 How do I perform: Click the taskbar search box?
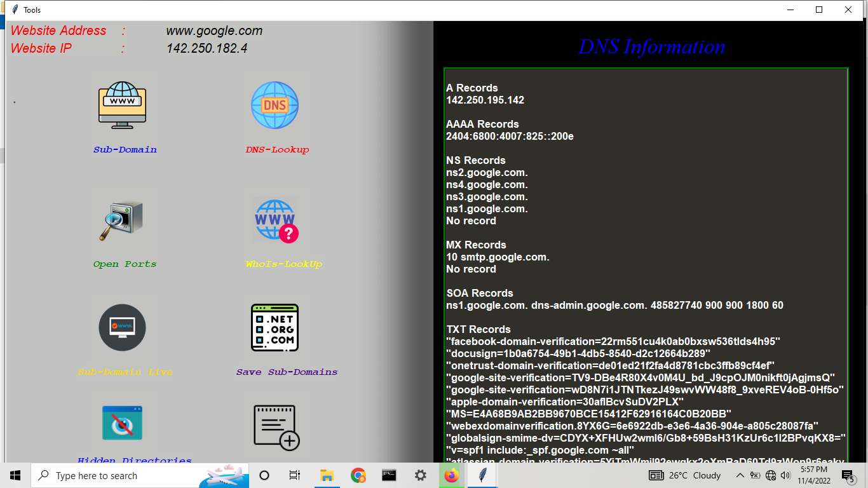pos(140,475)
